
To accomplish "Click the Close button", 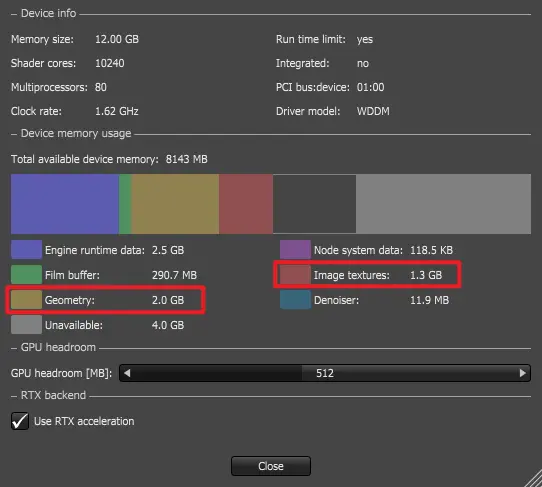I will (x=271, y=466).
